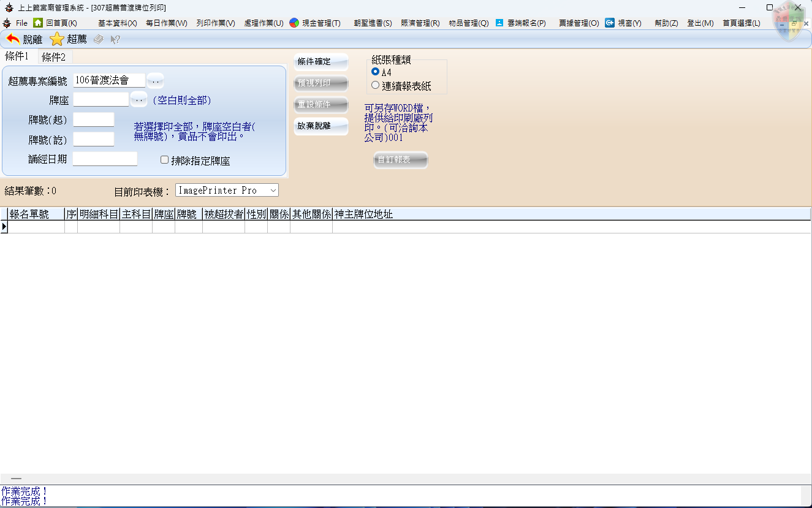Click the 超薦 yellow star icon
Image resolution: width=812 pixels, height=508 pixels.
57,39
